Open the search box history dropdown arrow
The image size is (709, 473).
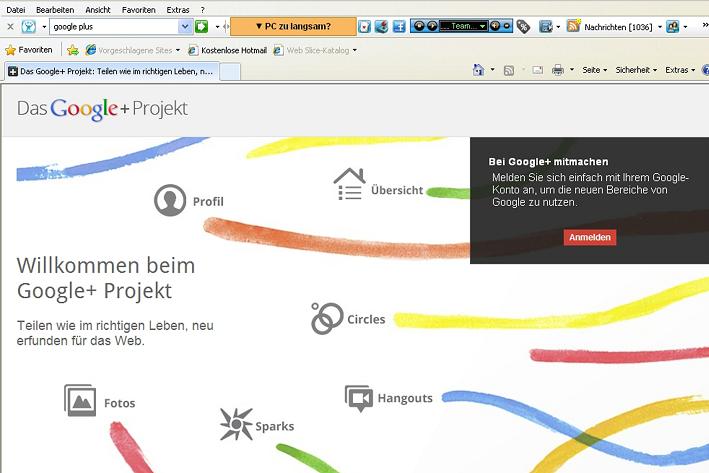click(x=184, y=27)
